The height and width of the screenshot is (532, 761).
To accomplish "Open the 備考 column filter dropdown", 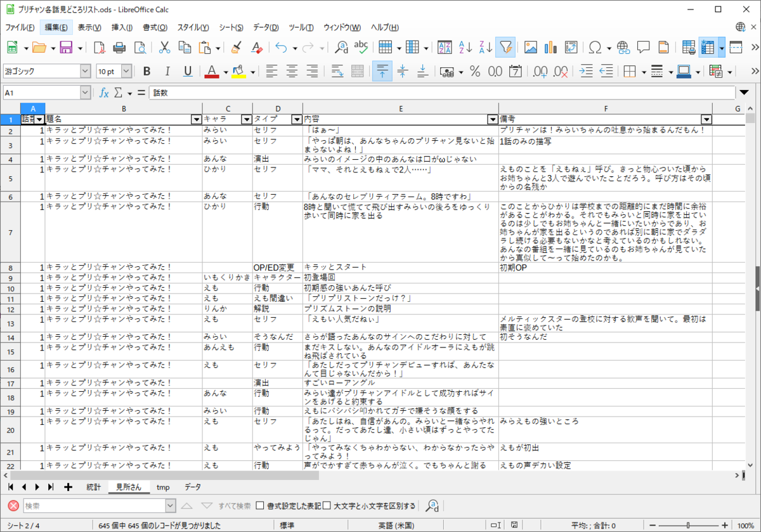I will [706, 119].
